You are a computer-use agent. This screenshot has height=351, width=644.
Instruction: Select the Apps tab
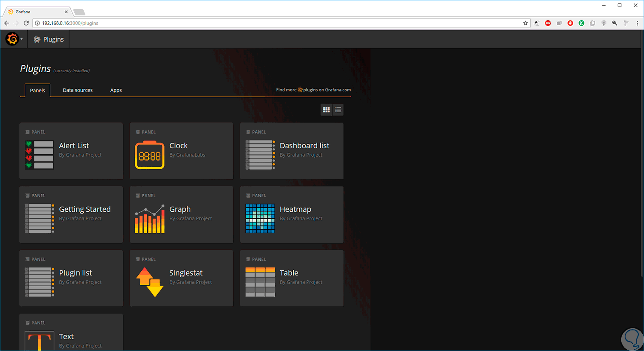pos(116,90)
